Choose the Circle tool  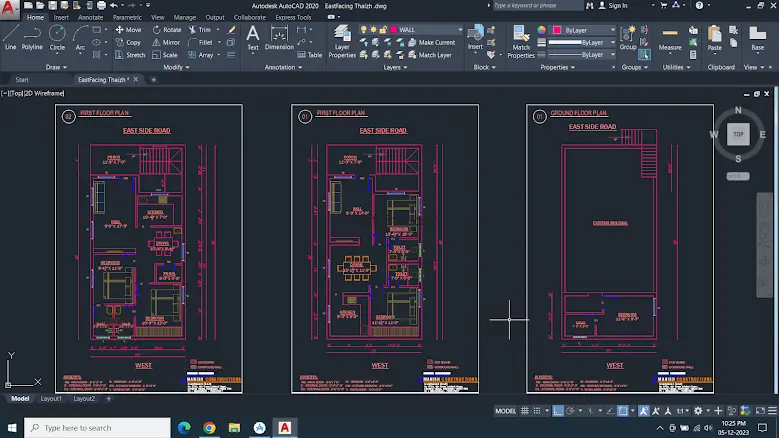(57, 36)
